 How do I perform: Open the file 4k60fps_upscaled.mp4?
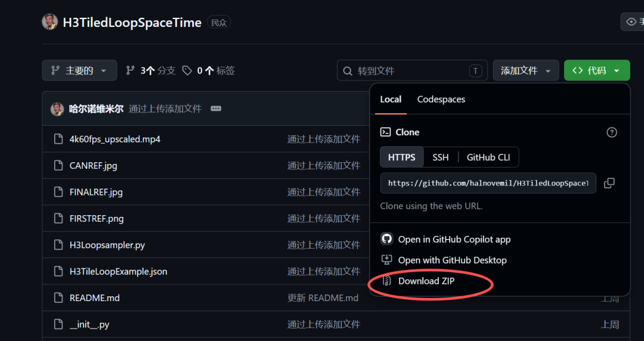[115, 139]
